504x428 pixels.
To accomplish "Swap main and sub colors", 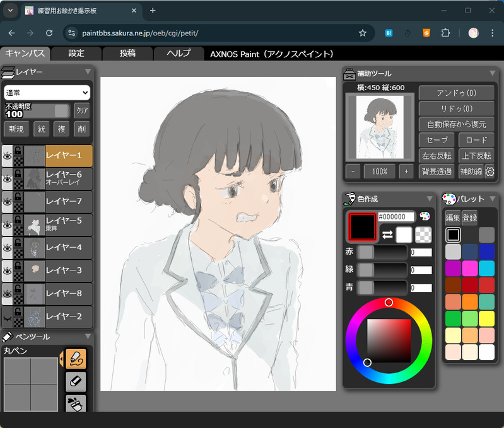I will [x=387, y=234].
